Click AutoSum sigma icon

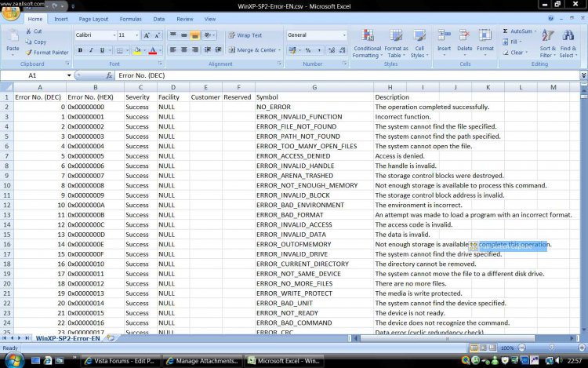(x=505, y=31)
